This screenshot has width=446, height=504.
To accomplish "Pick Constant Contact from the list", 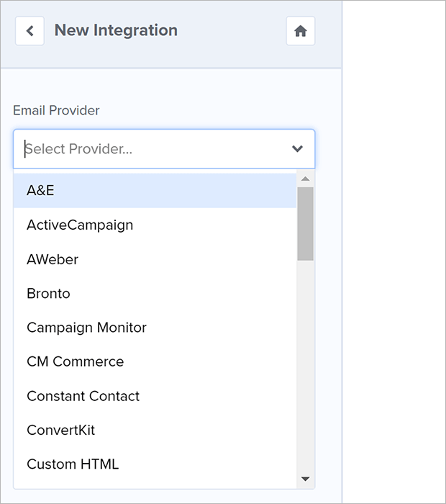I will (x=155, y=396).
